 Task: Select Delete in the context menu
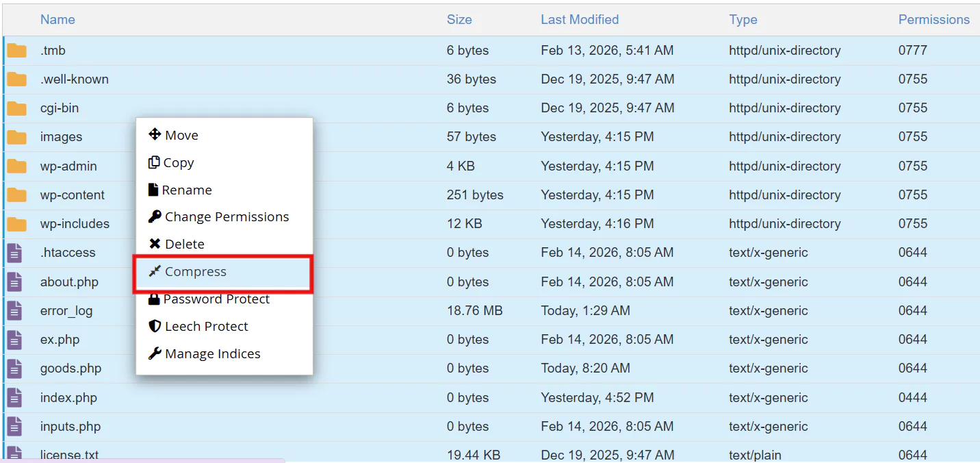coord(184,245)
